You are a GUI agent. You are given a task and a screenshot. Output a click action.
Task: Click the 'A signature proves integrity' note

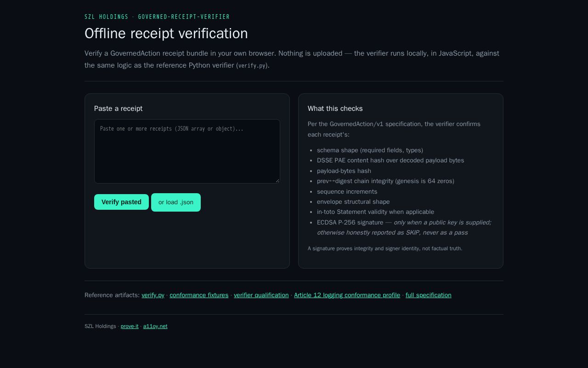(385, 248)
